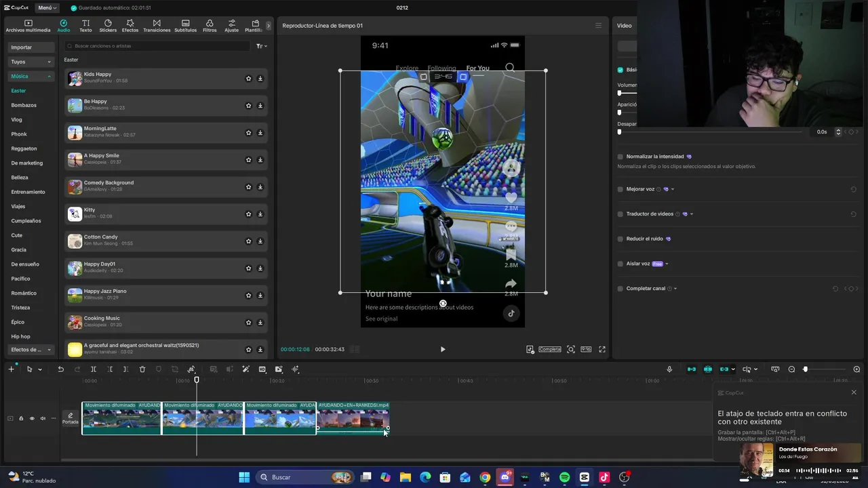Enable the Aislar voz checkbox
The width and height of the screenshot is (868, 488).
pos(620,264)
